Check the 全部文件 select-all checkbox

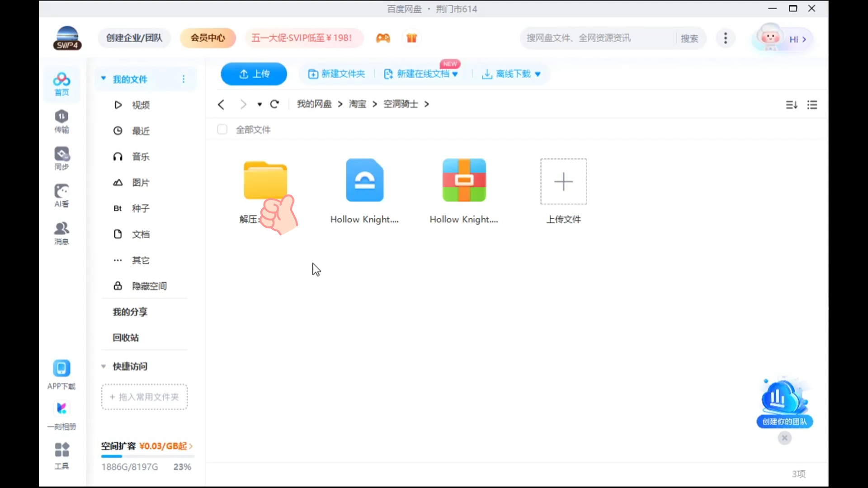pyautogui.click(x=222, y=130)
